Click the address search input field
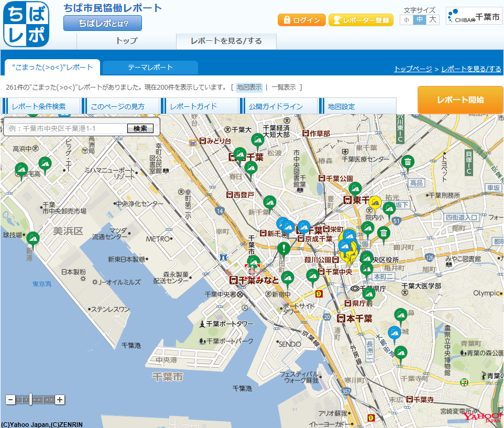The image size is (504, 428). [68, 128]
